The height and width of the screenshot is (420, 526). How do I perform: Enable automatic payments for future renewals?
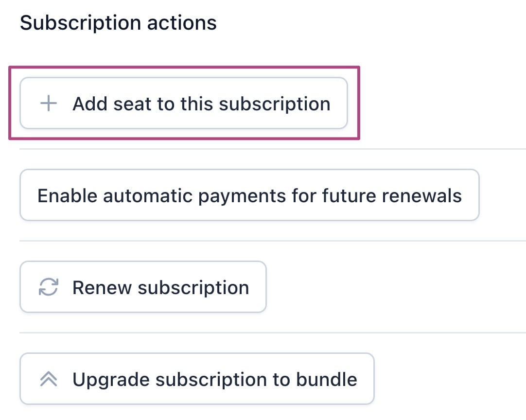[x=249, y=195]
